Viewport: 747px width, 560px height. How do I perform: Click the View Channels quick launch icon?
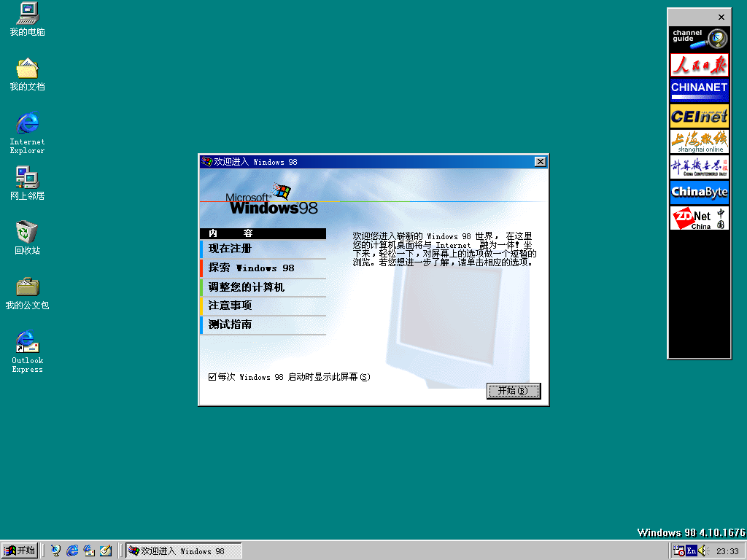tap(56, 551)
